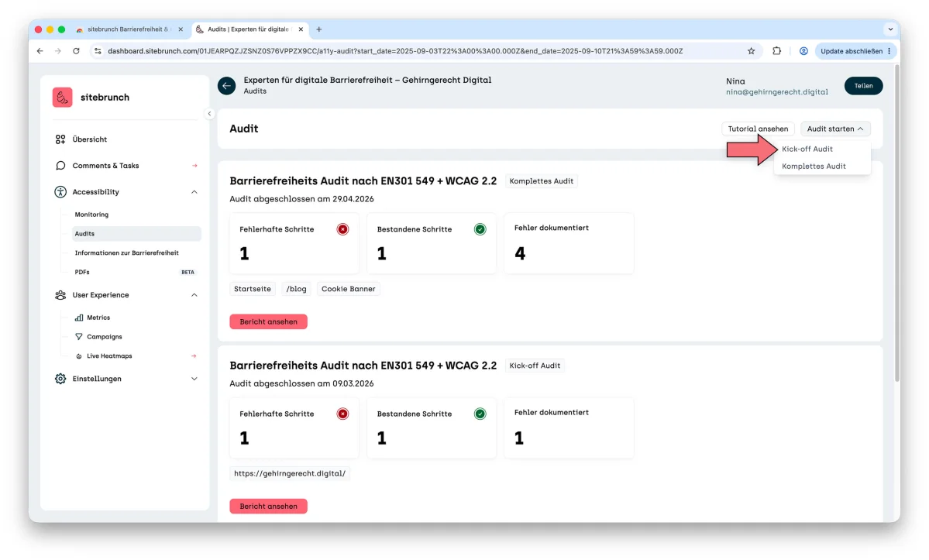Click the Campaigns funnel icon
Image resolution: width=929 pixels, height=560 pixels.
(79, 337)
